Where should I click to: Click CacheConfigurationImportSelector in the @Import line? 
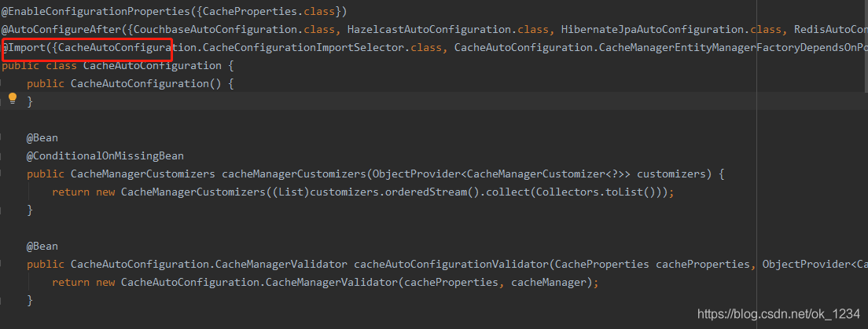click(303, 48)
